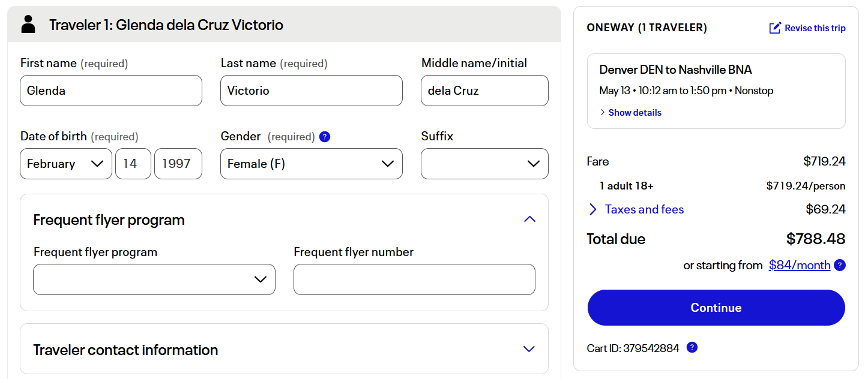Open the Suffix dropdown
868x379 pixels.
(484, 164)
